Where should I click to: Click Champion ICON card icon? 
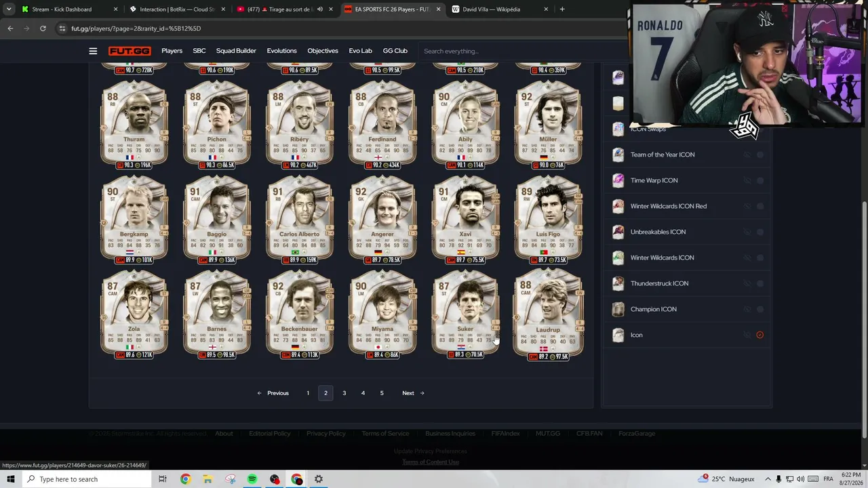tap(618, 309)
